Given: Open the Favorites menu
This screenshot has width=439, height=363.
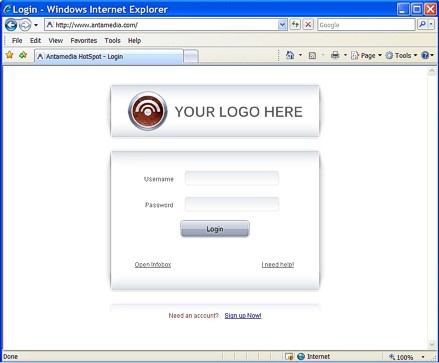Looking at the screenshot, I should point(84,41).
